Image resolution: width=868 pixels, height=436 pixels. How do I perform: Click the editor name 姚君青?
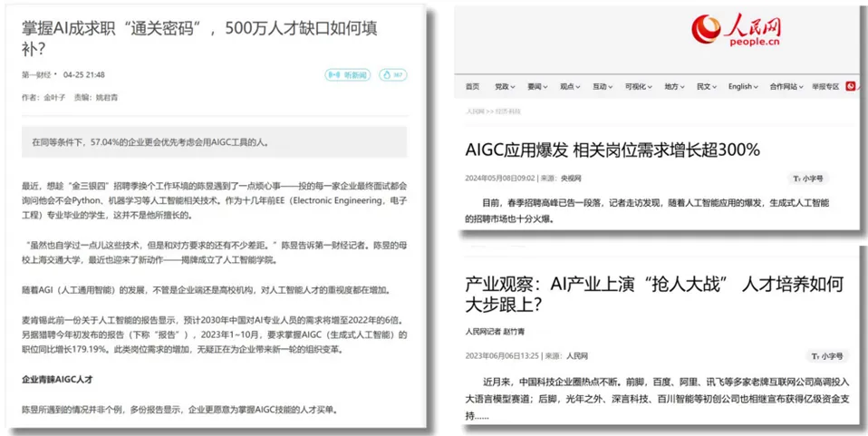(x=107, y=98)
